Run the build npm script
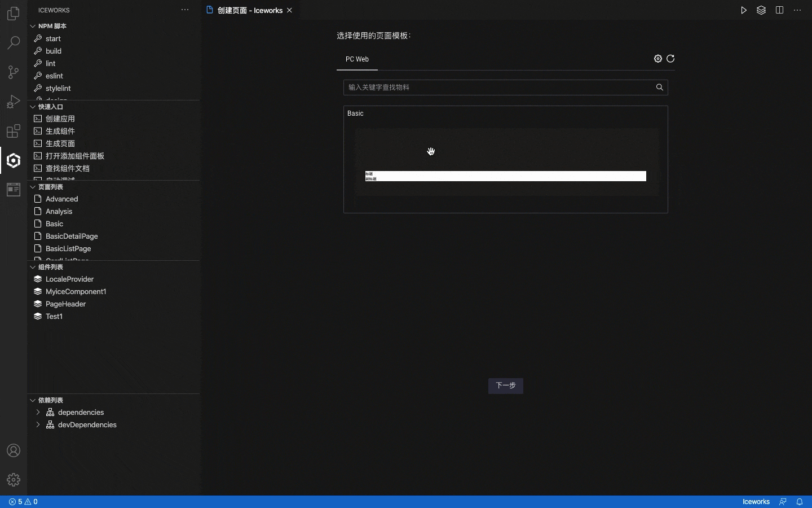The image size is (812, 508). (x=54, y=51)
